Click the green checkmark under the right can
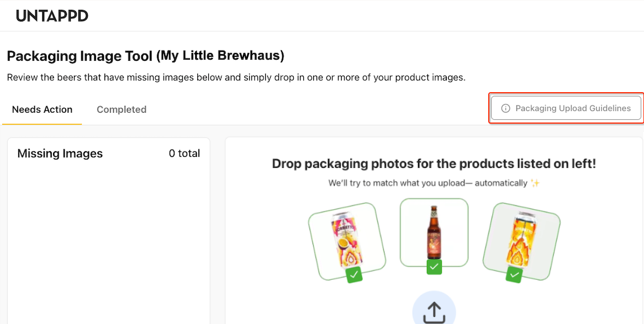 coord(515,274)
